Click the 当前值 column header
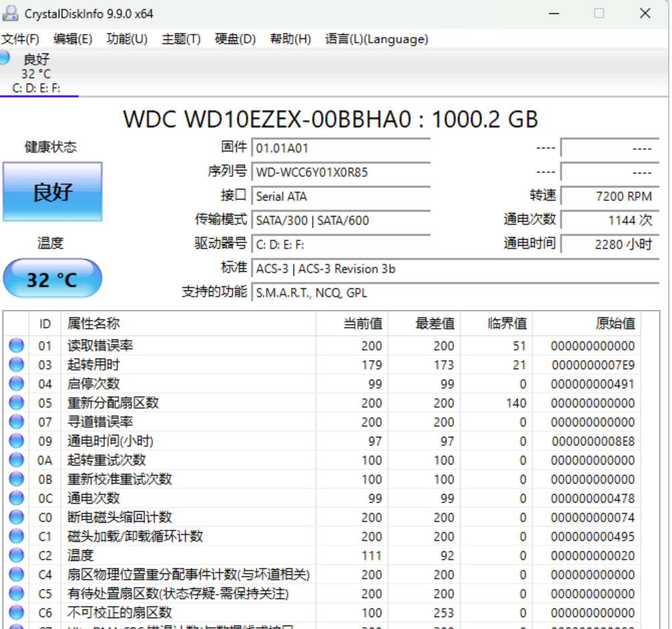This screenshot has height=629, width=672. tap(352, 324)
